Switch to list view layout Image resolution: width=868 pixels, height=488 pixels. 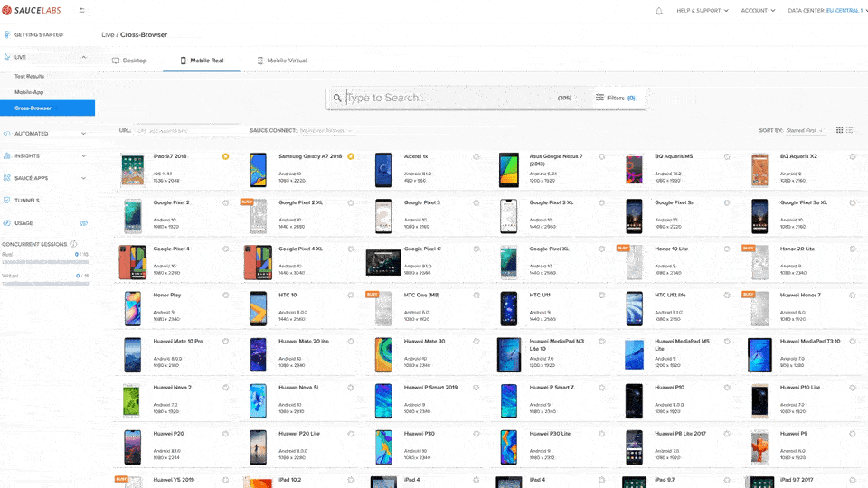850,130
